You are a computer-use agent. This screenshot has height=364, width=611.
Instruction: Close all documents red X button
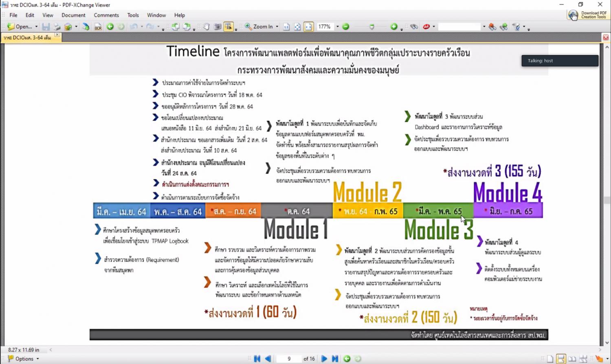606,37
